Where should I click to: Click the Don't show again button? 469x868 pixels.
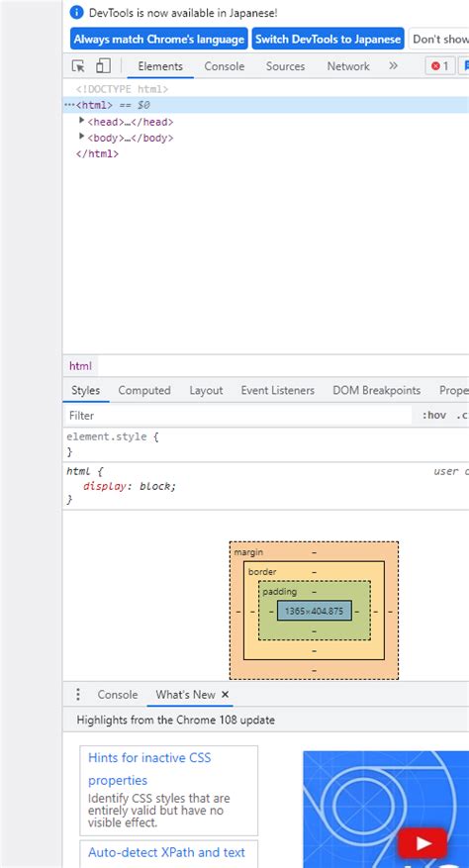pyautogui.click(x=439, y=40)
